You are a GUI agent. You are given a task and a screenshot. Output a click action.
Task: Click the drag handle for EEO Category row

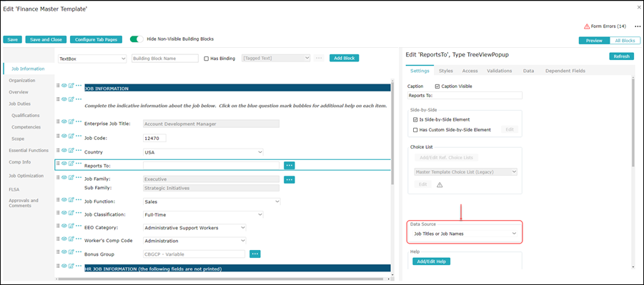pos(58,226)
